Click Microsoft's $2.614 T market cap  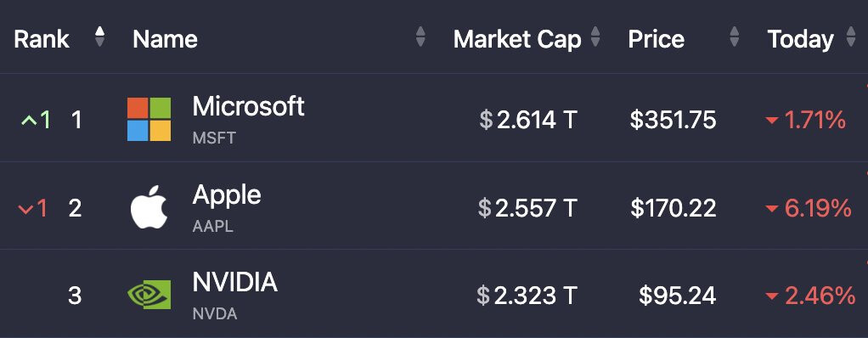click(528, 120)
